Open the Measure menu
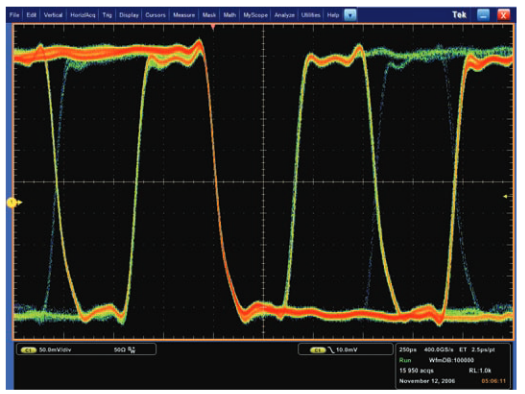 click(x=184, y=15)
